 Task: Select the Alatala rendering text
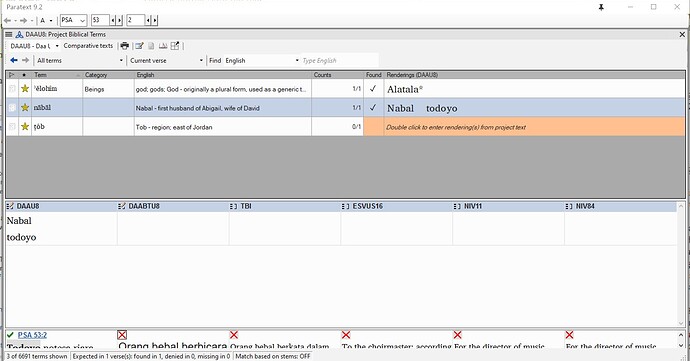pos(405,89)
